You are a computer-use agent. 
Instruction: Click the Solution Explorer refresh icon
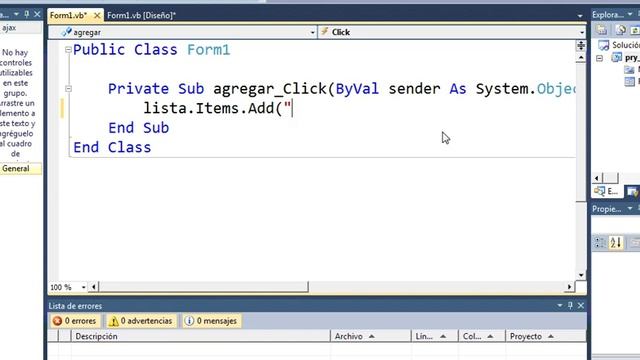click(x=635, y=30)
